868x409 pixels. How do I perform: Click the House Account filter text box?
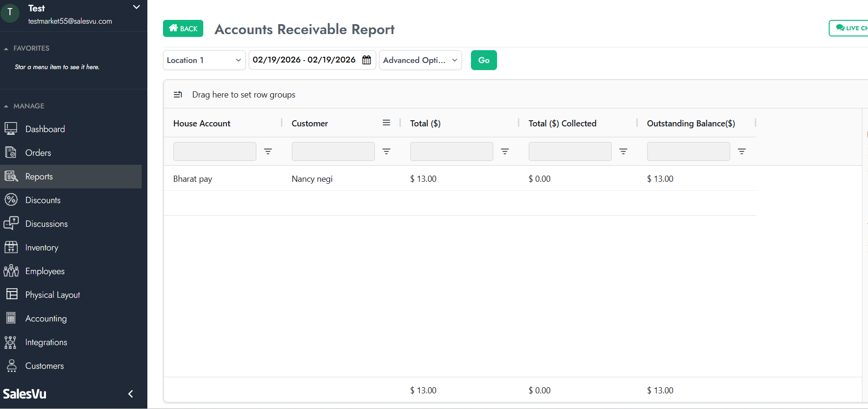tap(215, 151)
